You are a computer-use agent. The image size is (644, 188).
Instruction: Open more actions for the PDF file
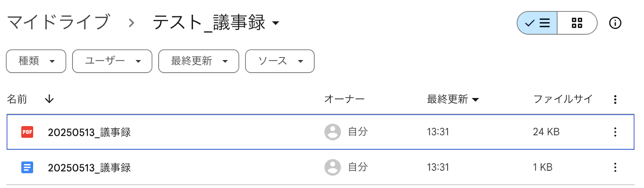click(615, 132)
